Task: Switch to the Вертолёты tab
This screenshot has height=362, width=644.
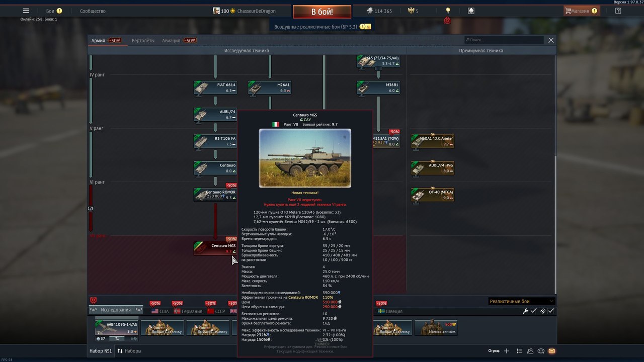Action: tap(143, 40)
